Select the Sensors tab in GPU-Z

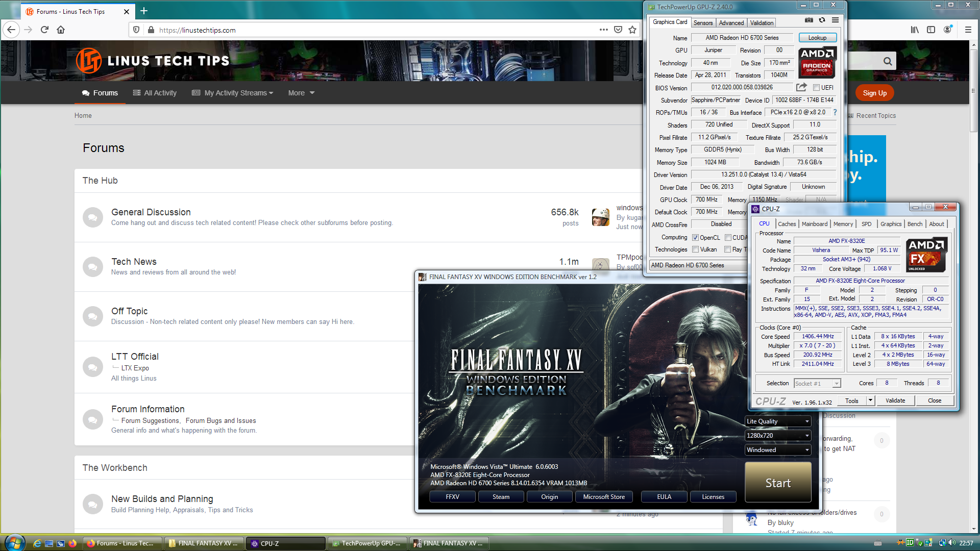(703, 23)
